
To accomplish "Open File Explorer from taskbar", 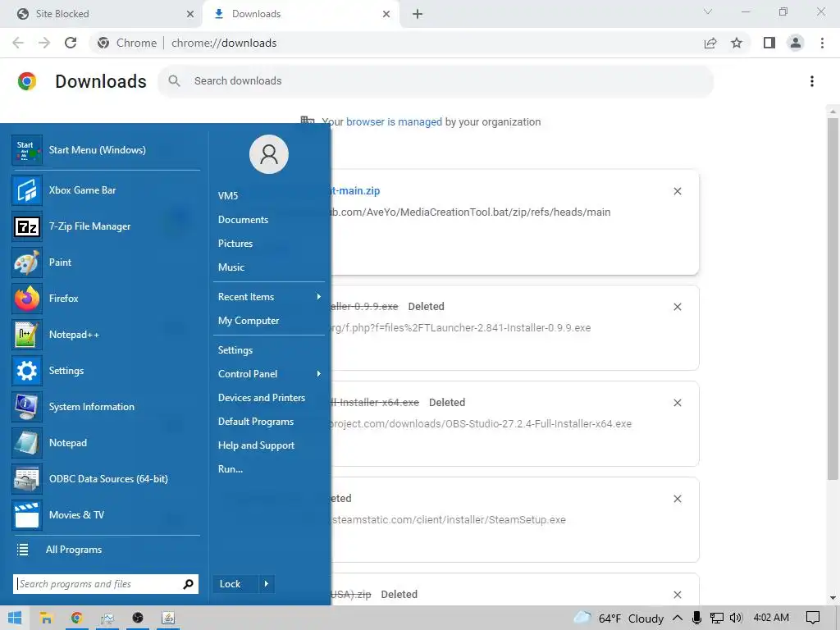I will coord(46,618).
